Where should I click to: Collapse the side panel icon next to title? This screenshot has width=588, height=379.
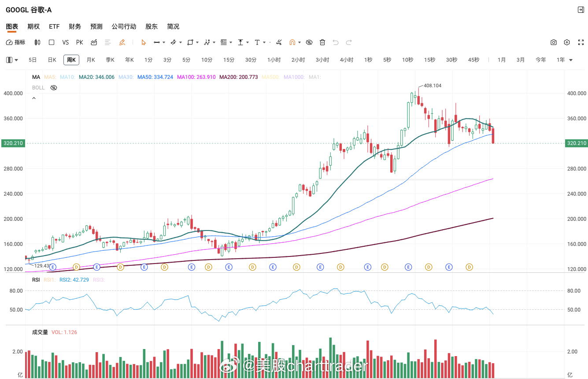tap(581, 10)
